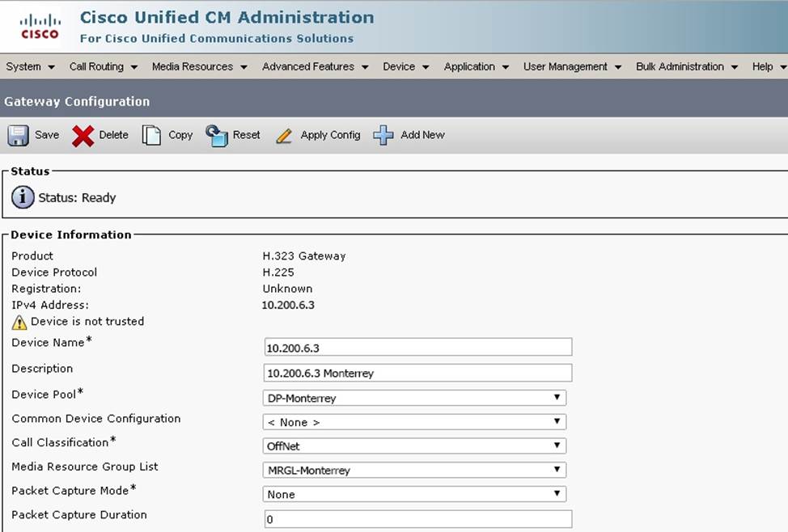The width and height of the screenshot is (788, 532).
Task: Click the Cisco logo
Action: click(40, 26)
